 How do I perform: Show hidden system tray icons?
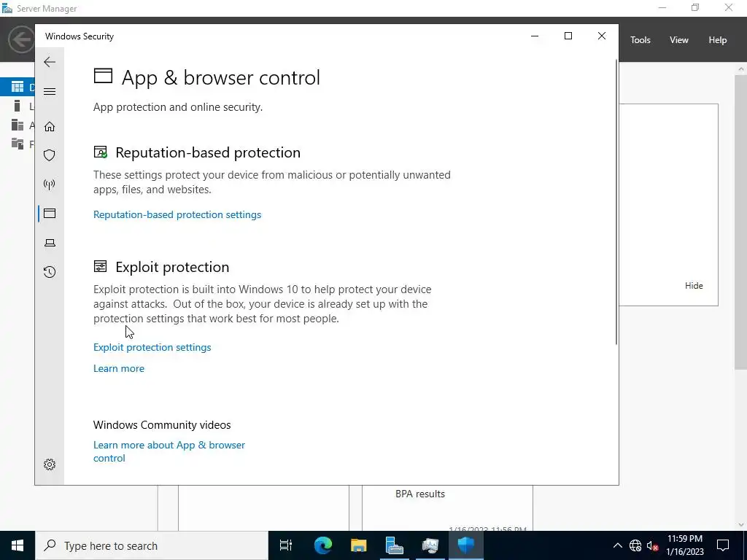[617, 545]
